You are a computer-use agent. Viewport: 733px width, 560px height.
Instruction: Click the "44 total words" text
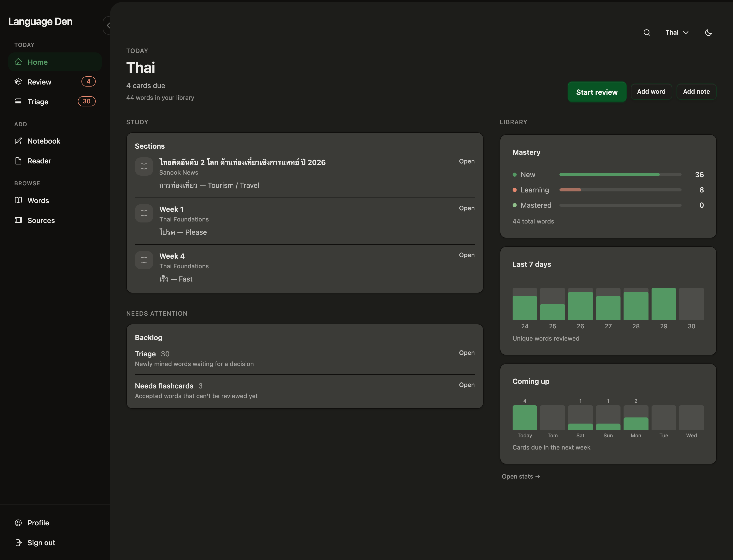533,221
